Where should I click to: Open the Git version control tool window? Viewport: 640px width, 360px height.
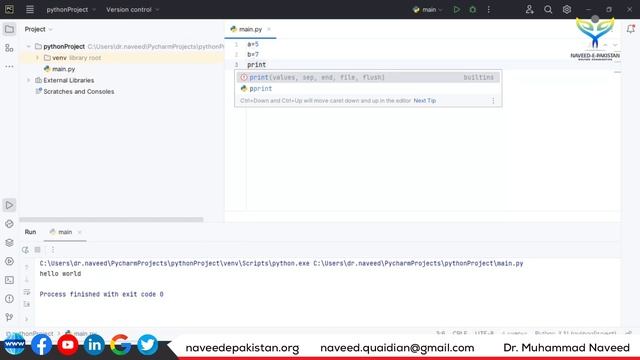9,317
